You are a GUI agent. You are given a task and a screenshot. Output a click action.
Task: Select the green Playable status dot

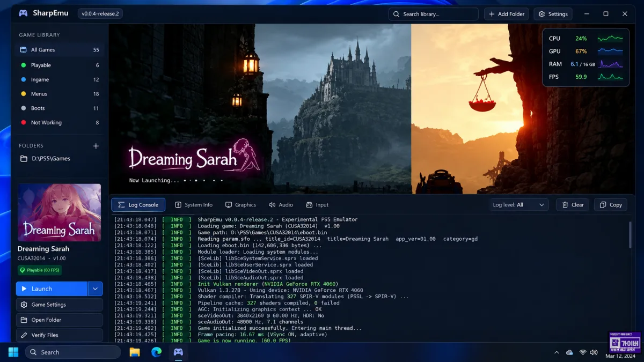(x=23, y=65)
